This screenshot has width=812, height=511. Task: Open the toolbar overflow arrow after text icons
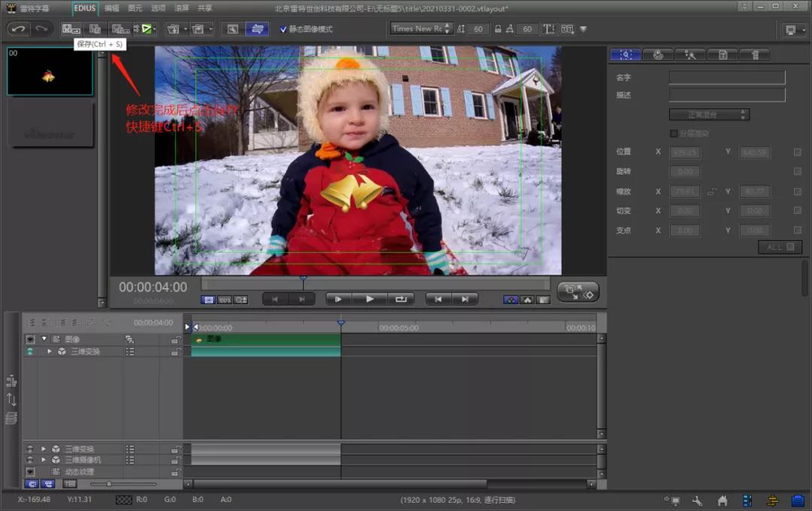[583, 29]
